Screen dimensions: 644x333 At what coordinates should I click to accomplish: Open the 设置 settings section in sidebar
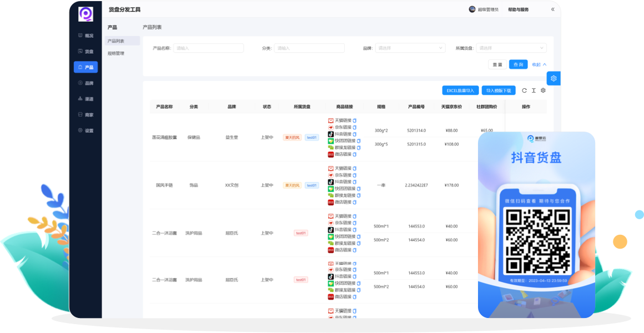tap(85, 130)
